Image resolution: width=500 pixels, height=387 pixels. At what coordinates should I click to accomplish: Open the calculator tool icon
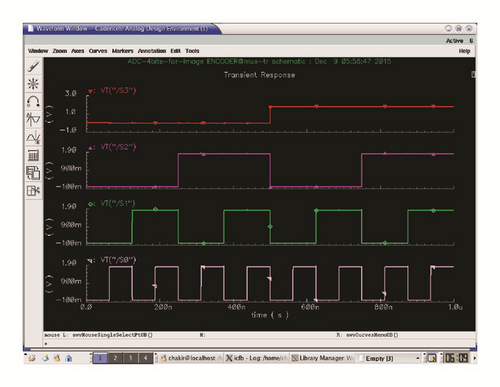(x=33, y=155)
